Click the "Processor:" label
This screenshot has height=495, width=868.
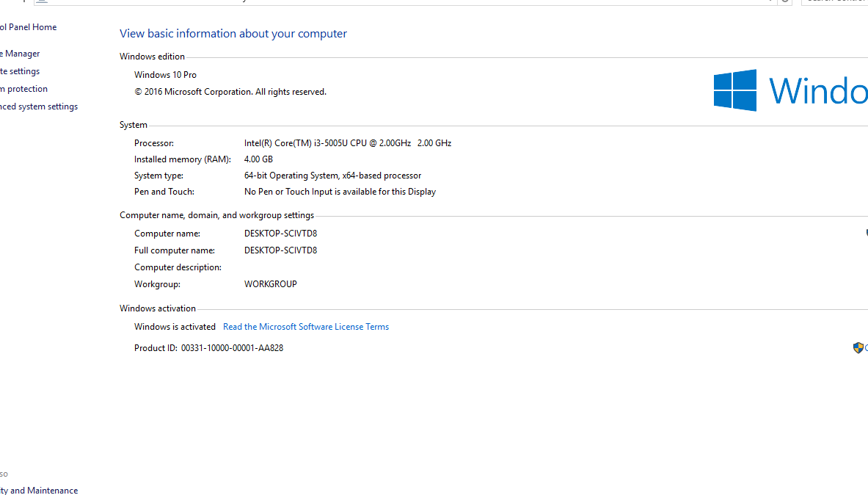coord(154,143)
